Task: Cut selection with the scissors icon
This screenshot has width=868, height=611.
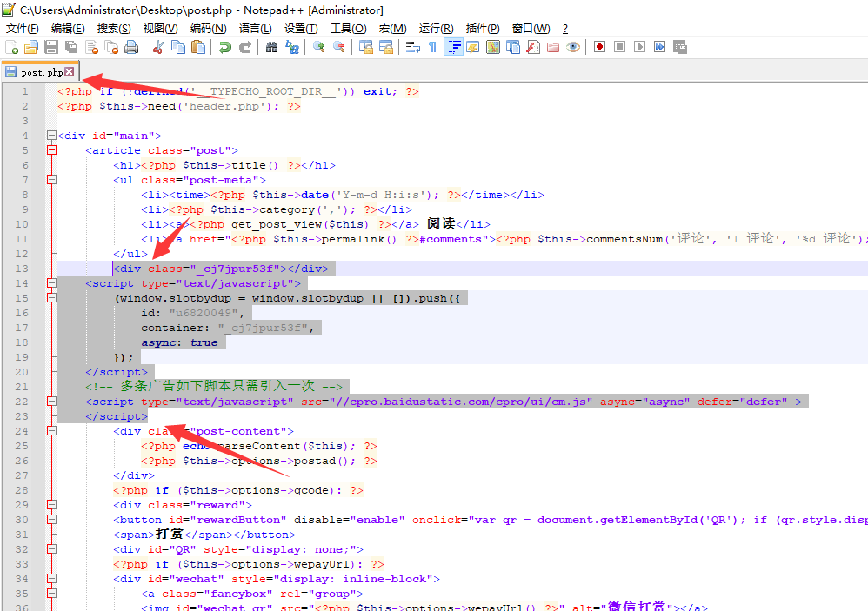Action: click(157, 47)
